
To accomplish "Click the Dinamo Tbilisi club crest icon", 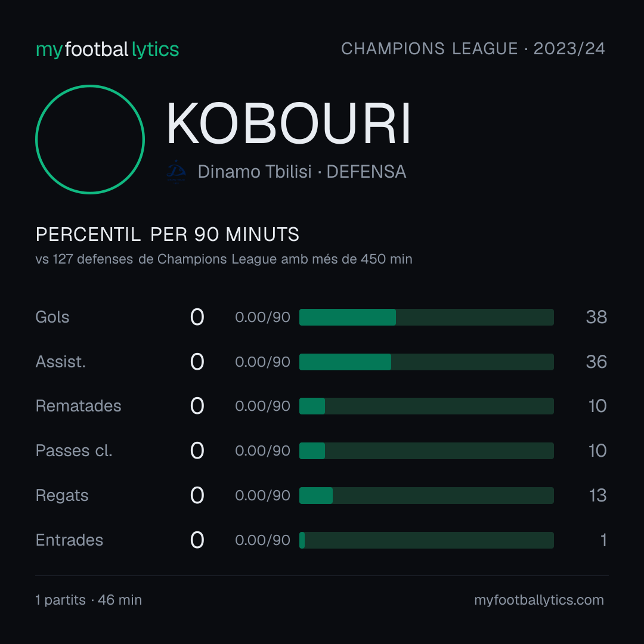I will pos(176,172).
